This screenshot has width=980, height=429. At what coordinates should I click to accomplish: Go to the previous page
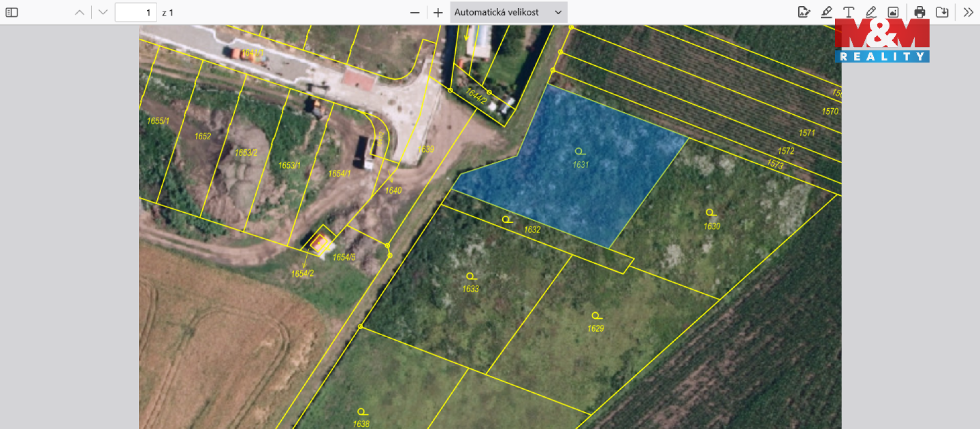(80, 12)
